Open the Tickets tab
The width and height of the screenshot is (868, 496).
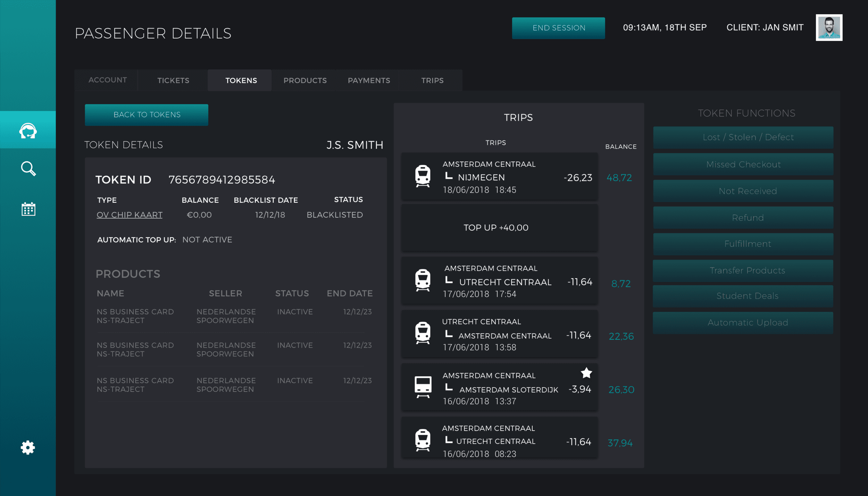pyautogui.click(x=173, y=81)
